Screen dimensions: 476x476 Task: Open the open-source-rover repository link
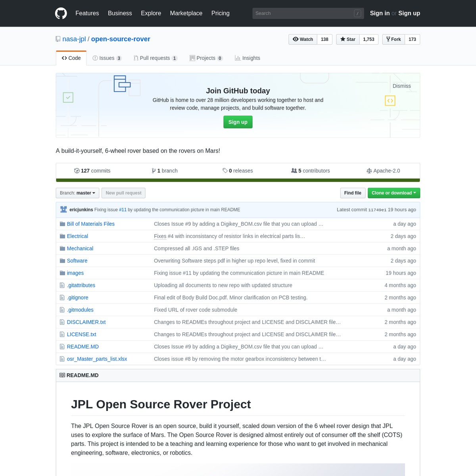[121, 39]
